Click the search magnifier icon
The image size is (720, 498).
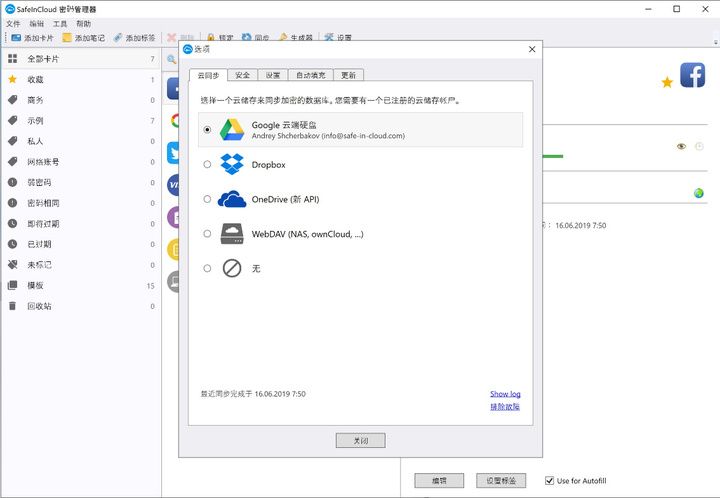pos(172,59)
